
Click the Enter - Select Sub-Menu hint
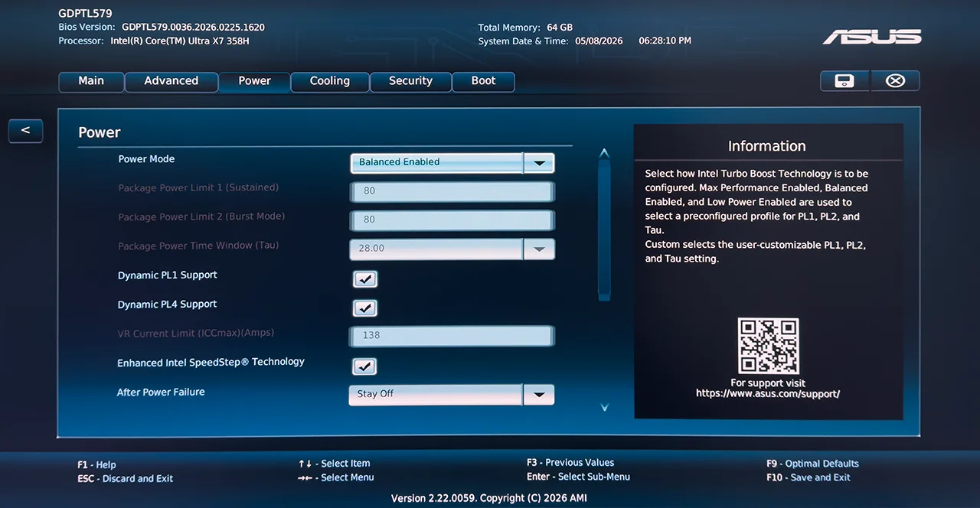tap(578, 477)
